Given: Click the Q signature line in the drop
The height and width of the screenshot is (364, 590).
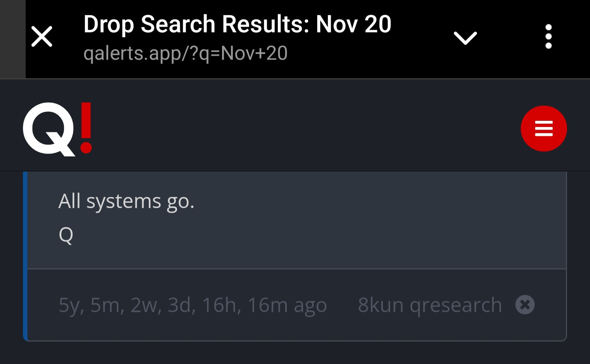Looking at the screenshot, I should click(66, 235).
